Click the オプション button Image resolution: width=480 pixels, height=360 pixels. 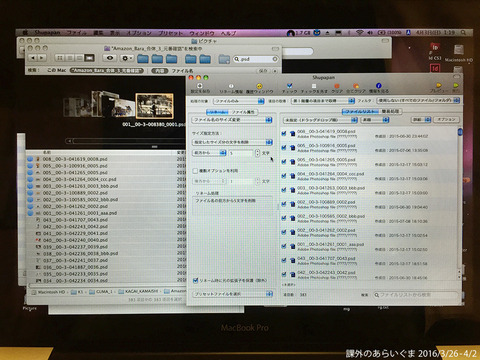click(x=446, y=120)
